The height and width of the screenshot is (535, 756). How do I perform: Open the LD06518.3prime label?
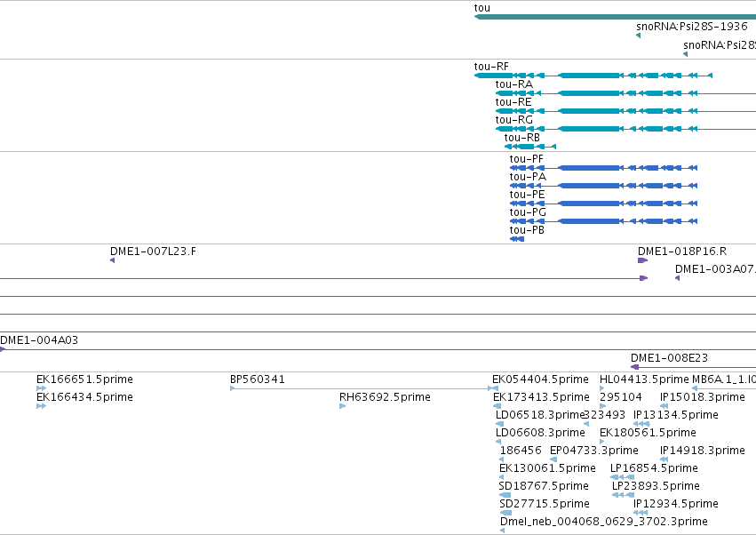point(540,415)
